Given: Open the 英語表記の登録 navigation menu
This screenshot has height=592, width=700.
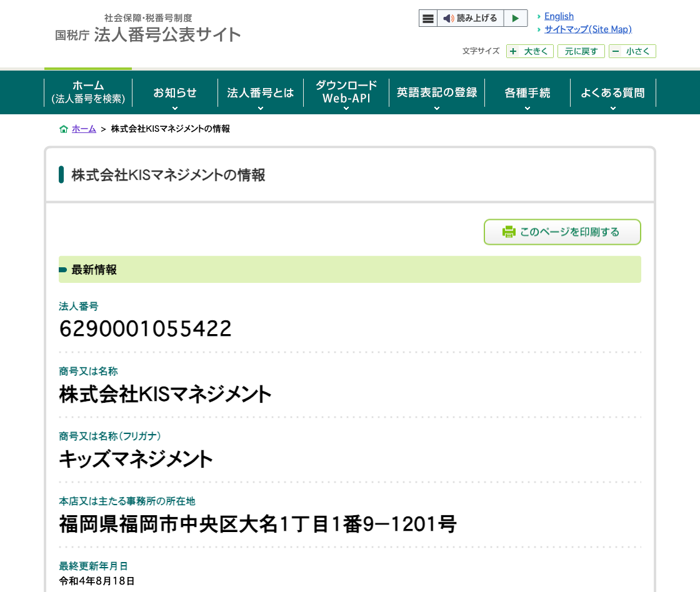Looking at the screenshot, I should (x=437, y=92).
